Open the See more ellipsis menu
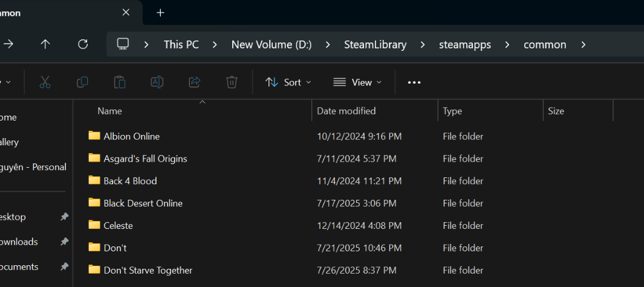 coord(414,82)
